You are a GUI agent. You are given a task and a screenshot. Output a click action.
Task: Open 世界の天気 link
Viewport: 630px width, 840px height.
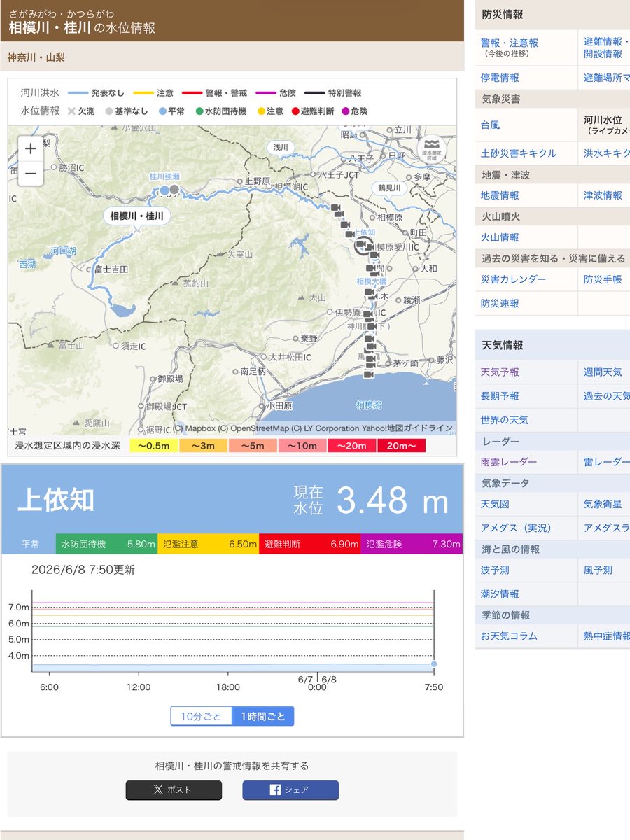505,419
